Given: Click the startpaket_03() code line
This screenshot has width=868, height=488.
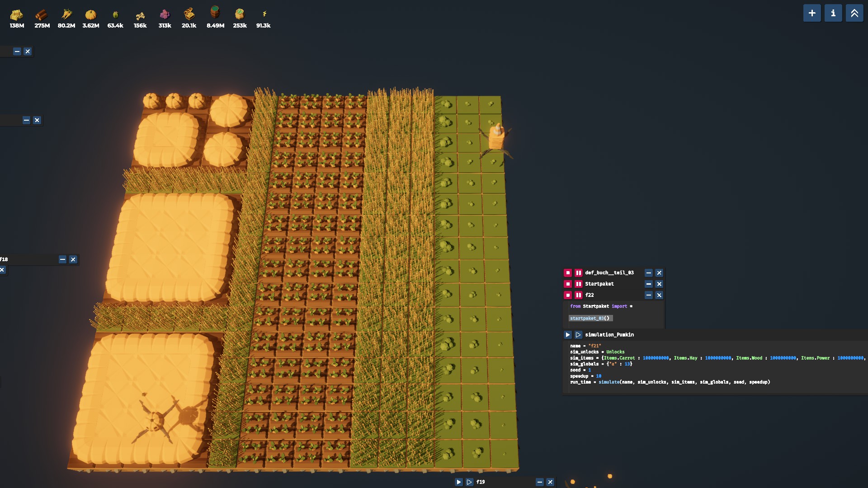Looking at the screenshot, I should (590, 319).
